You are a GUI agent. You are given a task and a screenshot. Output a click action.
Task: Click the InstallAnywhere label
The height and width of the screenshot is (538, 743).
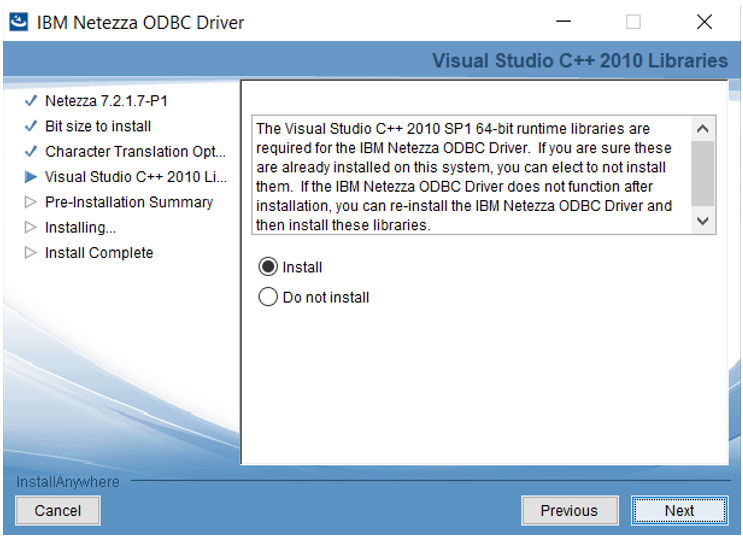coord(68,482)
